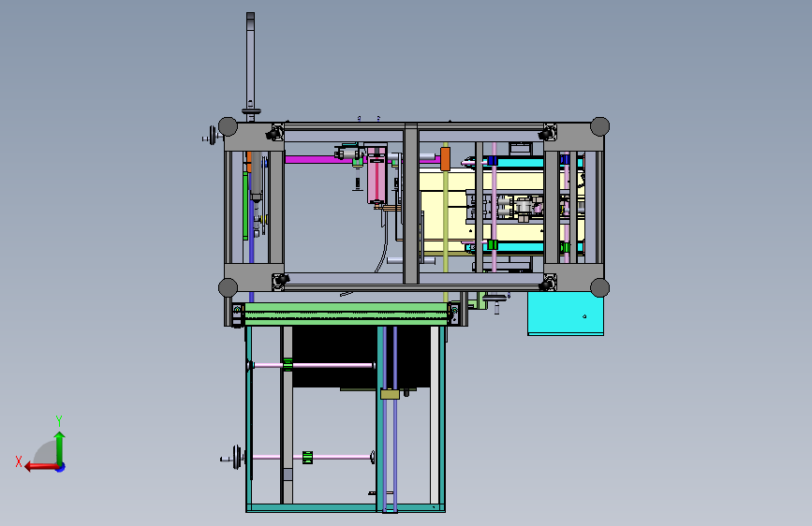This screenshot has height=526, width=812.
Task: Select the olive slider block on the blue rails
Action: (390, 394)
